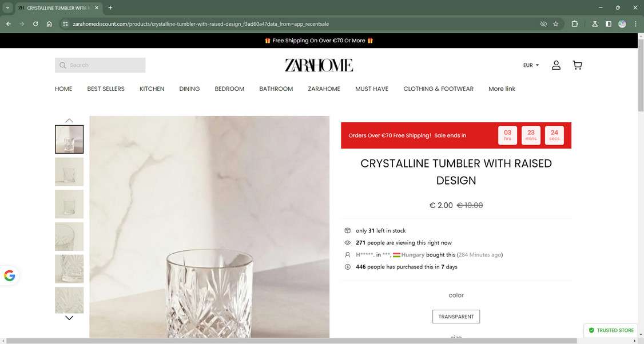The height and width of the screenshot is (344, 644).
Task: Click the browser reload icon
Action: pos(35,24)
